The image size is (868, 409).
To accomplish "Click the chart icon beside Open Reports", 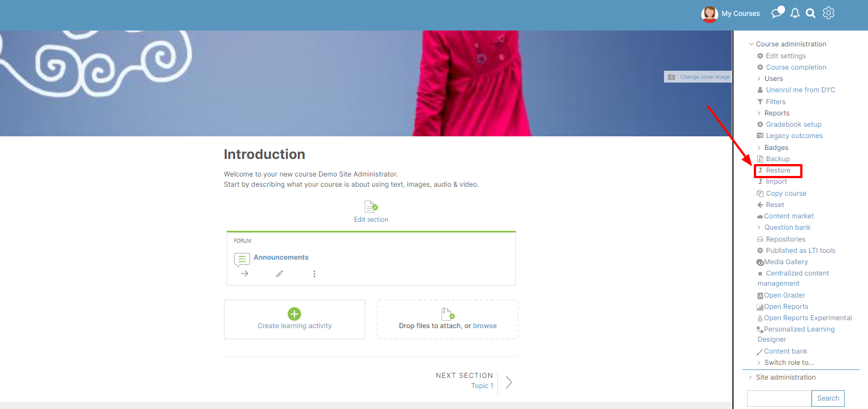I will [760, 307].
